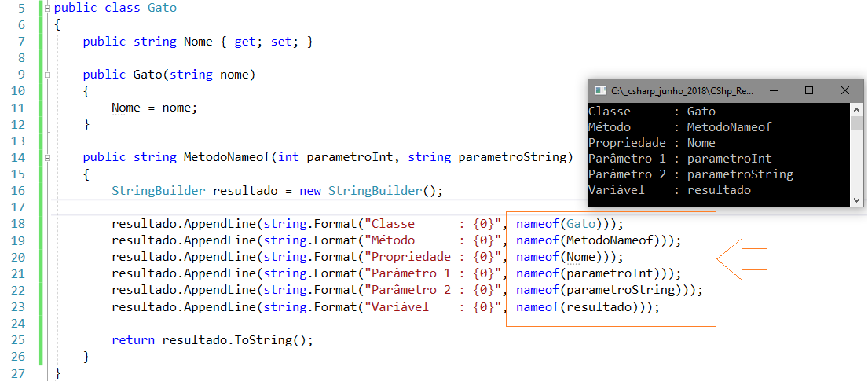
Task: Click console output 'Parâmetro 1 : parametroInt'
Action: click(x=680, y=159)
